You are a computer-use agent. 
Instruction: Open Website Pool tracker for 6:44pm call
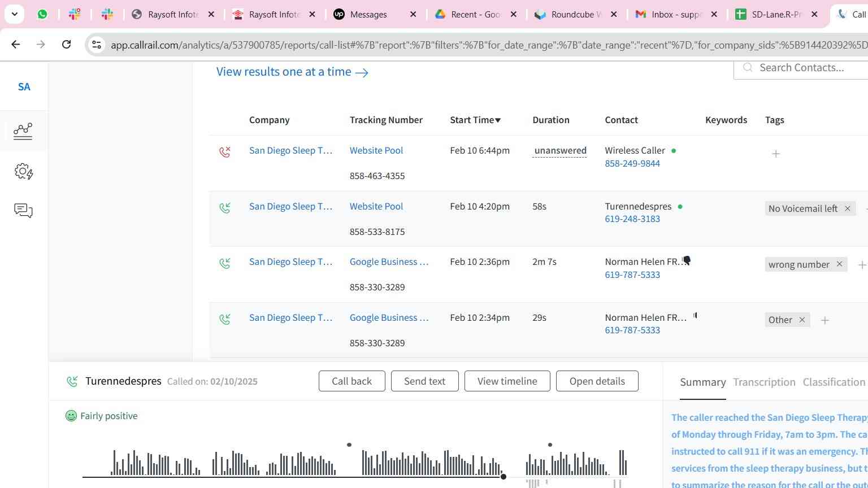tap(376, 150)
